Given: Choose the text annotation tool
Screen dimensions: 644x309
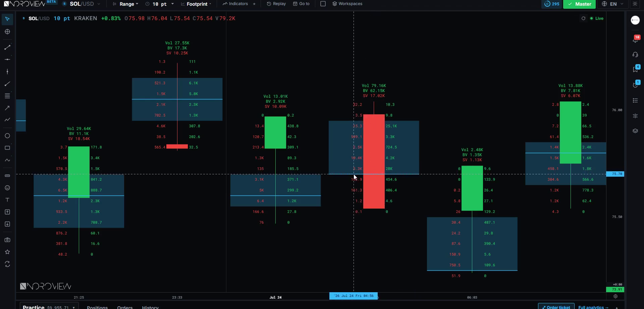Looking at the screenshot, I should [x=7, y=200].
